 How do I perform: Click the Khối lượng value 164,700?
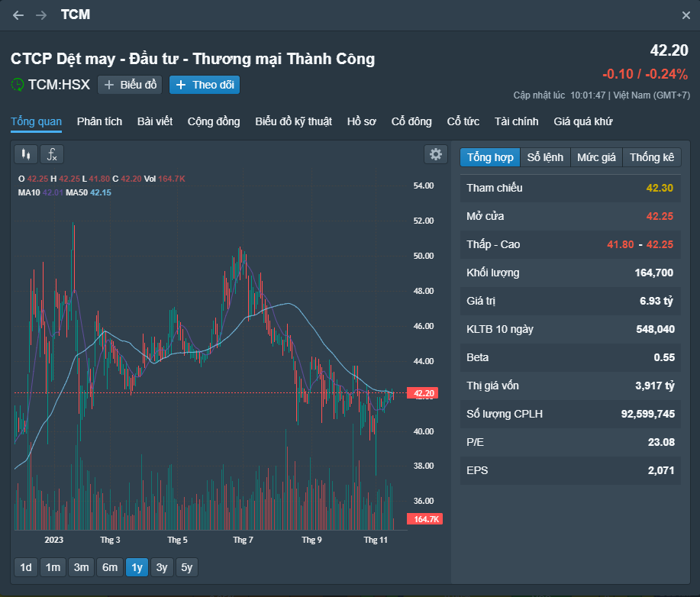(x=653, y=273)
